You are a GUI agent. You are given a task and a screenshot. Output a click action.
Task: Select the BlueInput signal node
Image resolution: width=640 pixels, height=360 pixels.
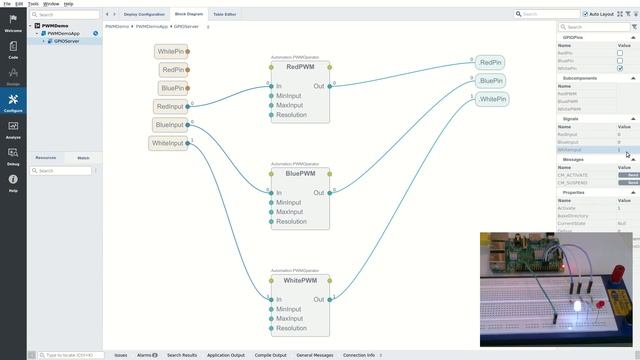169,125
